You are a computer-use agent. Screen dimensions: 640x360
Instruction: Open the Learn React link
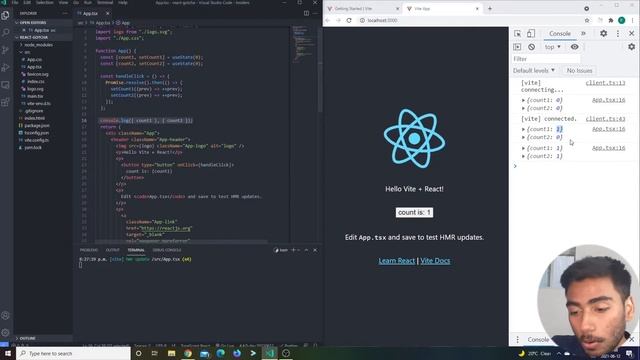pos(396,261)
